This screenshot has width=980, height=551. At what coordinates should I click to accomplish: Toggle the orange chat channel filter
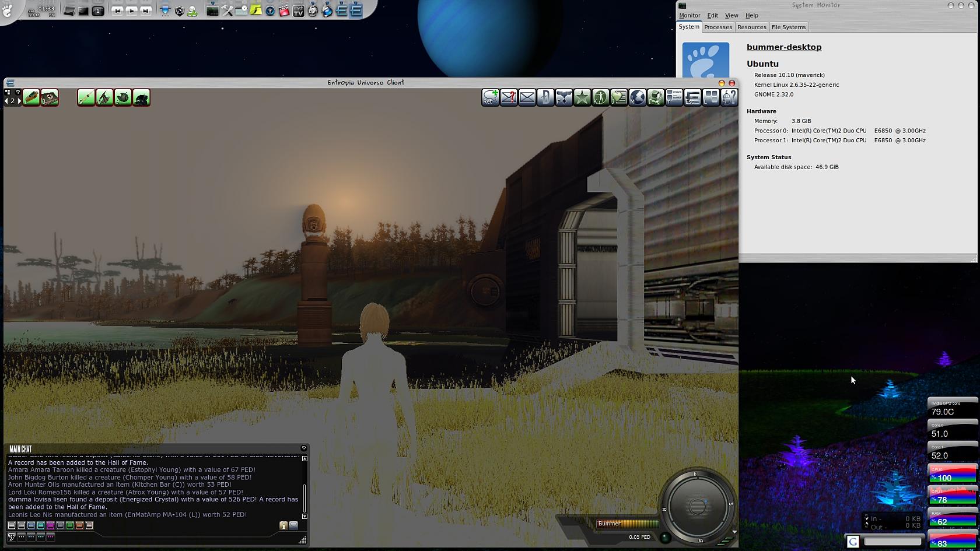pyautogui.click(x=79, y=525)
